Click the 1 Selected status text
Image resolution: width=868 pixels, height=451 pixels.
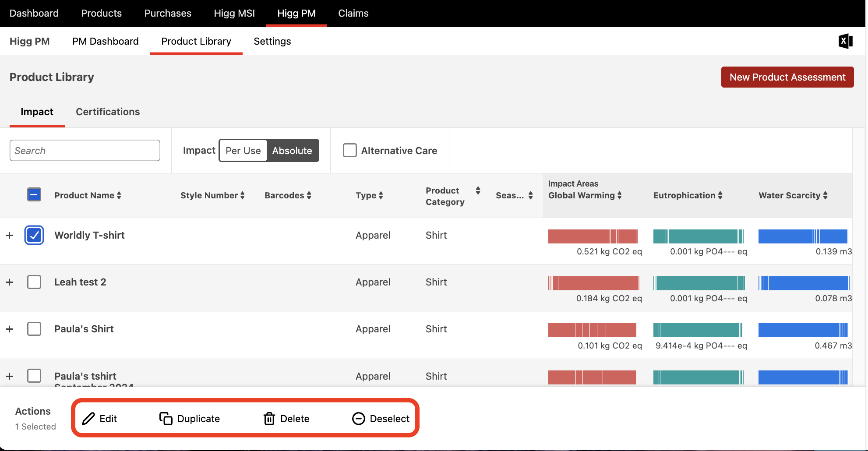click(35, 426)
